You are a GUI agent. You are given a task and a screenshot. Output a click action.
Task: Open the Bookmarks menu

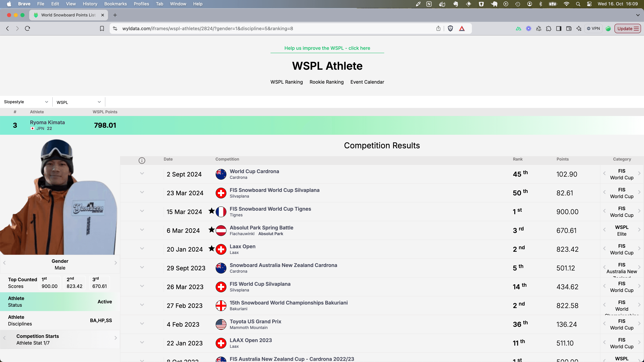point(116,4)
